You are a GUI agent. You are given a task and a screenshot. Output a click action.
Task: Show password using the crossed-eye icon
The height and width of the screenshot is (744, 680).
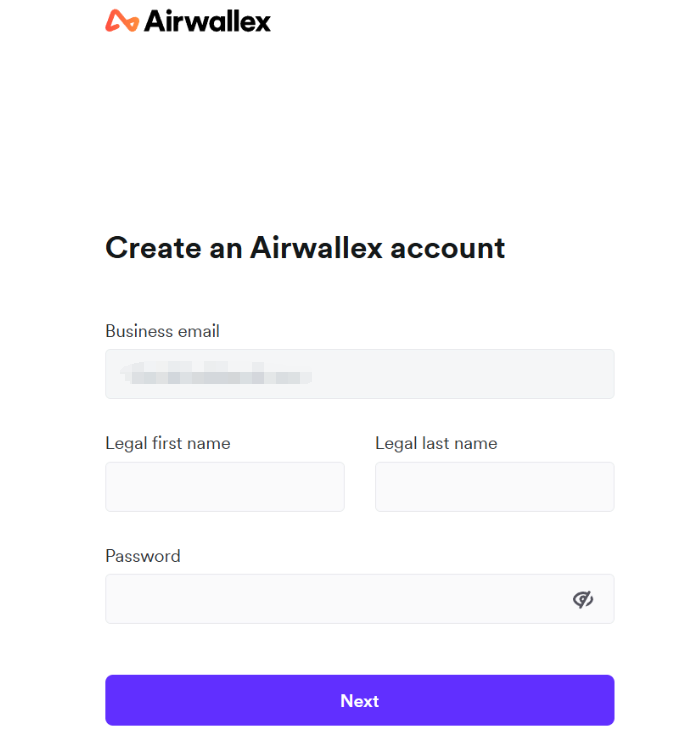pyautogui.click(x=583, y=599)
